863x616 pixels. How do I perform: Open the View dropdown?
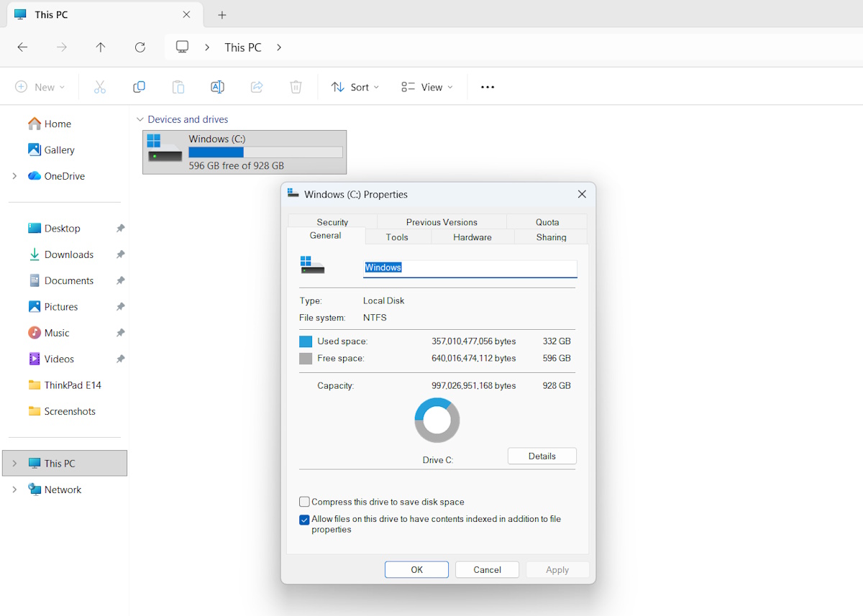(x=427, y=87)
